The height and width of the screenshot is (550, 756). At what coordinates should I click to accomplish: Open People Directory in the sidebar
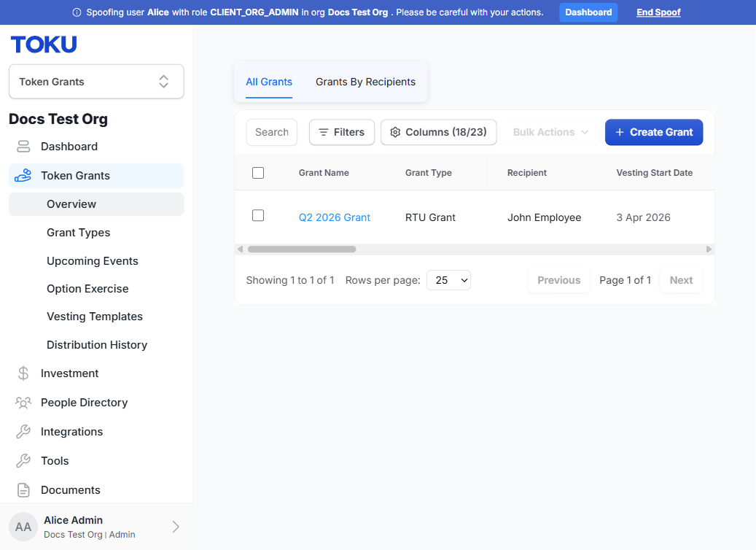click(x=96, y=403)
